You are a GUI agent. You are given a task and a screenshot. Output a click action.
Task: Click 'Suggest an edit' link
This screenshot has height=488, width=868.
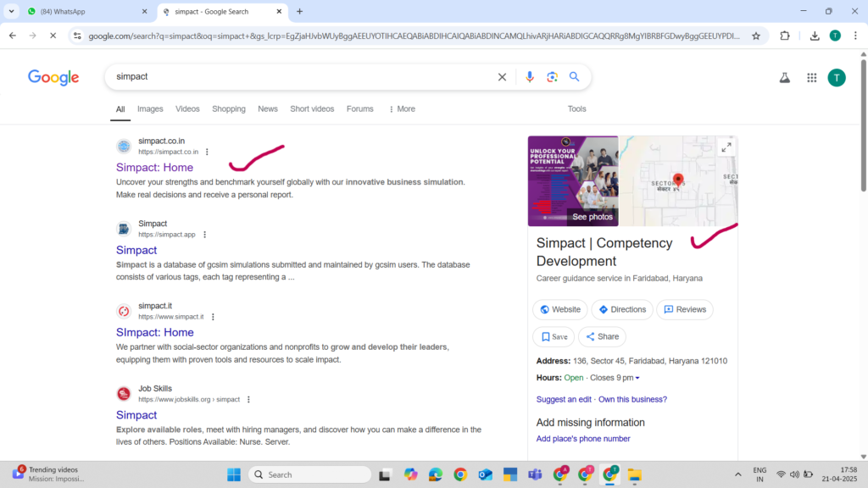coord(564,400)
